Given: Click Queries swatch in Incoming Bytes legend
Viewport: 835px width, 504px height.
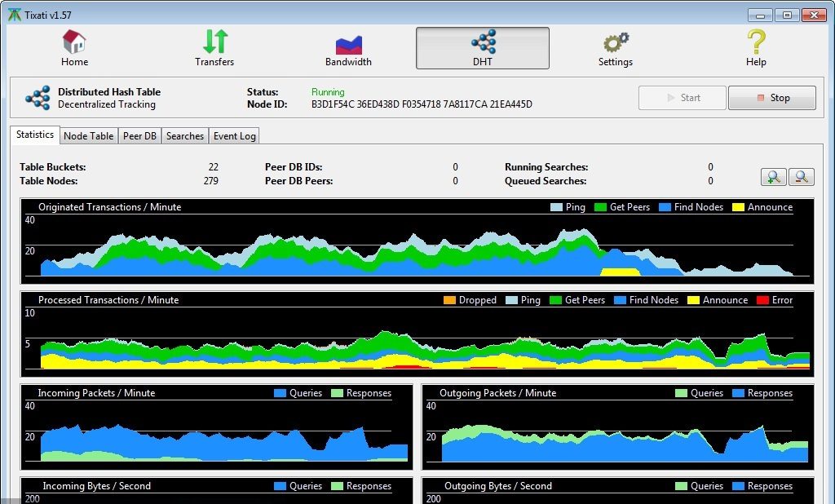Looking at the screenshot, I should [x=281, y=486].
